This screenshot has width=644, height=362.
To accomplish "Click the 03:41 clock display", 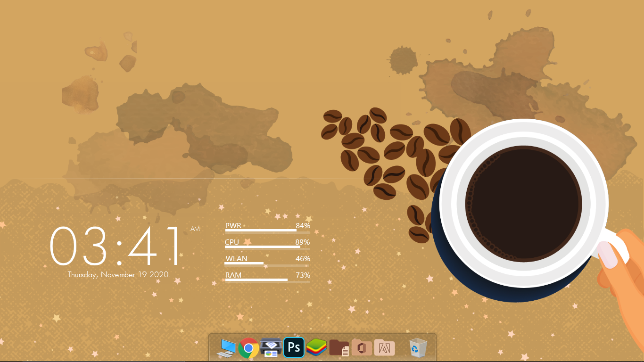I will point(116,246).
